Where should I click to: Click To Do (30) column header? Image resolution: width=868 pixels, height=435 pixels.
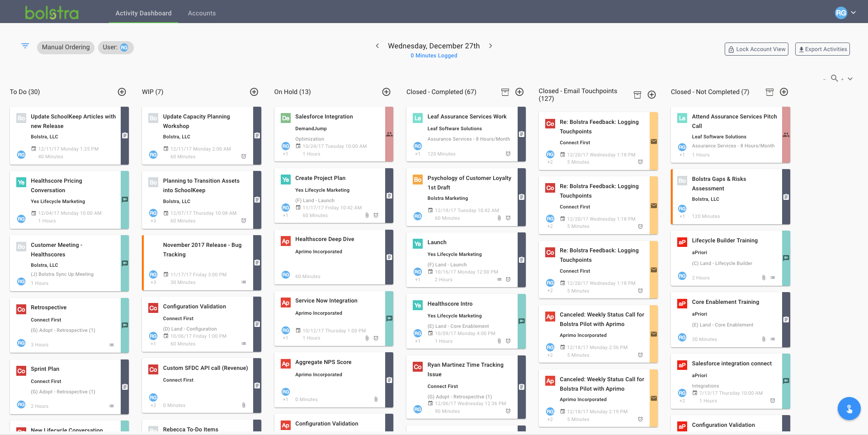25,92
